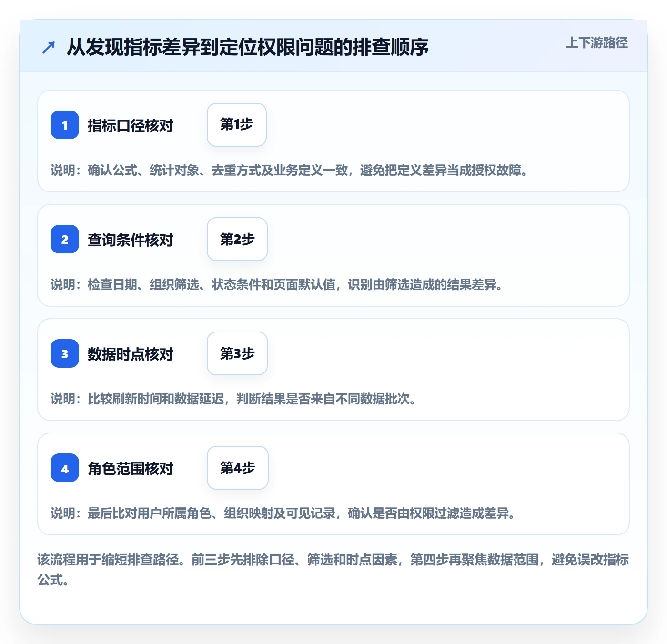
Task: Click the 第1步 step pill
Action: [x=237, y=125]
